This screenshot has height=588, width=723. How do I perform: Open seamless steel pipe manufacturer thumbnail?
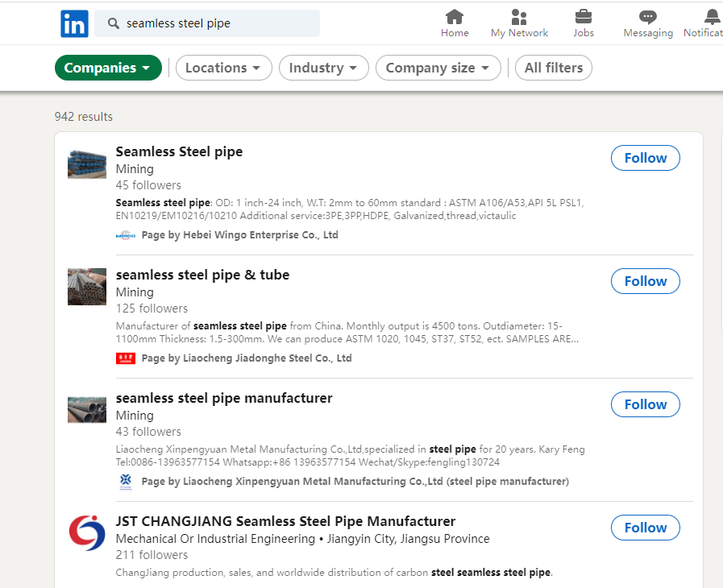pos(87,410)
